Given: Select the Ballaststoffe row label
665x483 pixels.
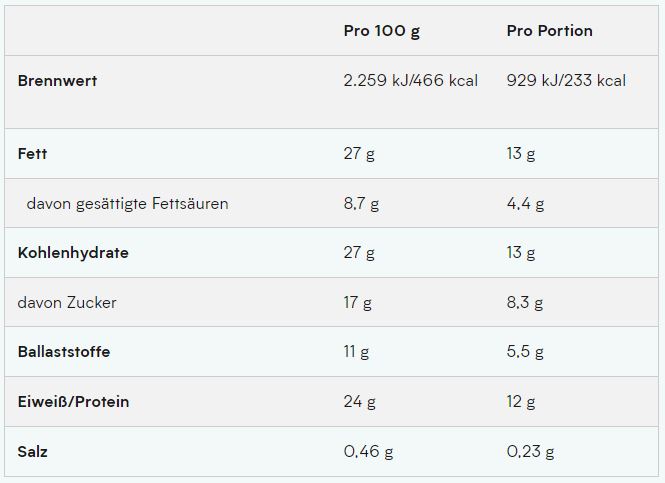Looking at the screenshot, I should pyautogui.click(x=64, y=352).
